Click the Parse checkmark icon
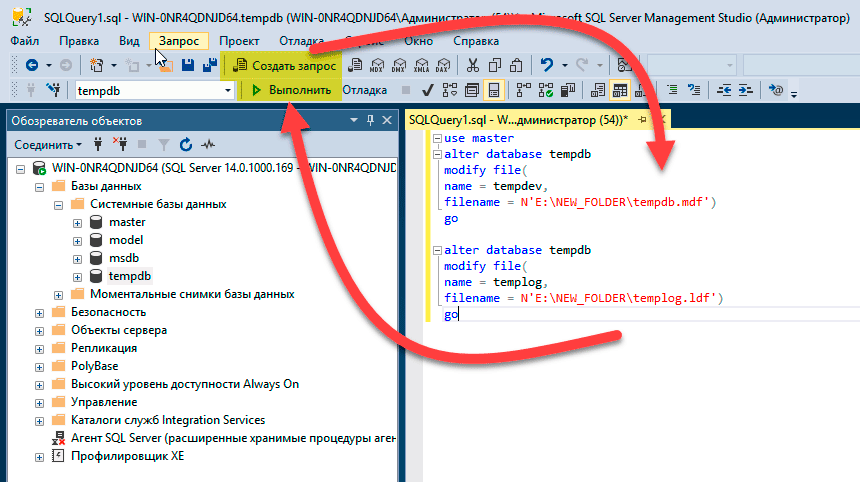 click(x=427, y=90)
